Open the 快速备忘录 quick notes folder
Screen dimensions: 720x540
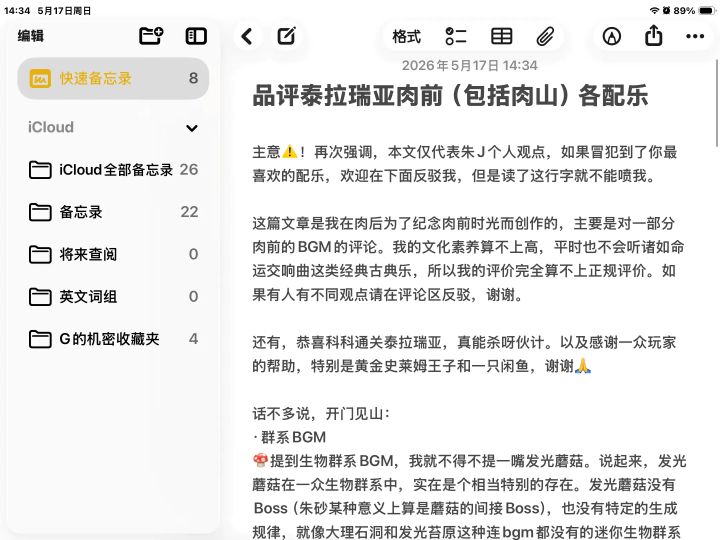pyautogui.click(x=113, y=79)
